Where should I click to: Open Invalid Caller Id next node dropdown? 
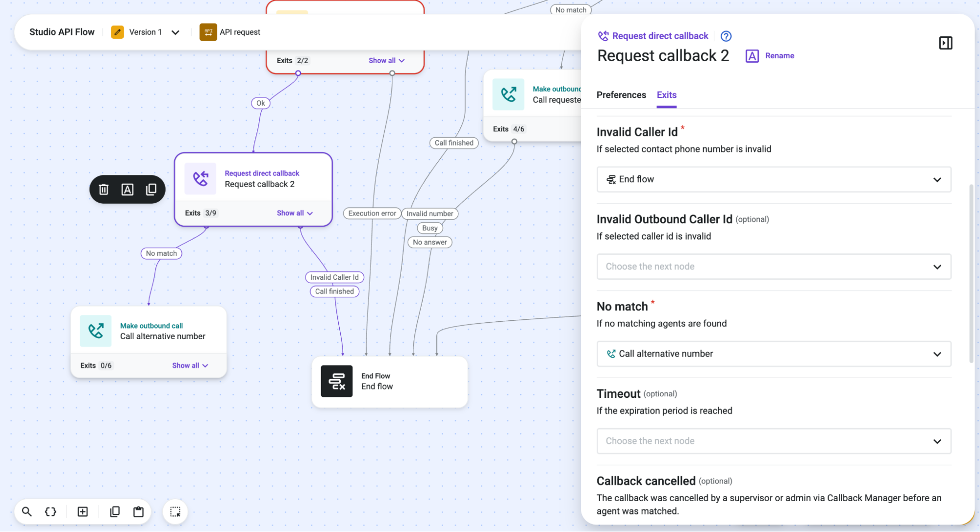[774, 179]
